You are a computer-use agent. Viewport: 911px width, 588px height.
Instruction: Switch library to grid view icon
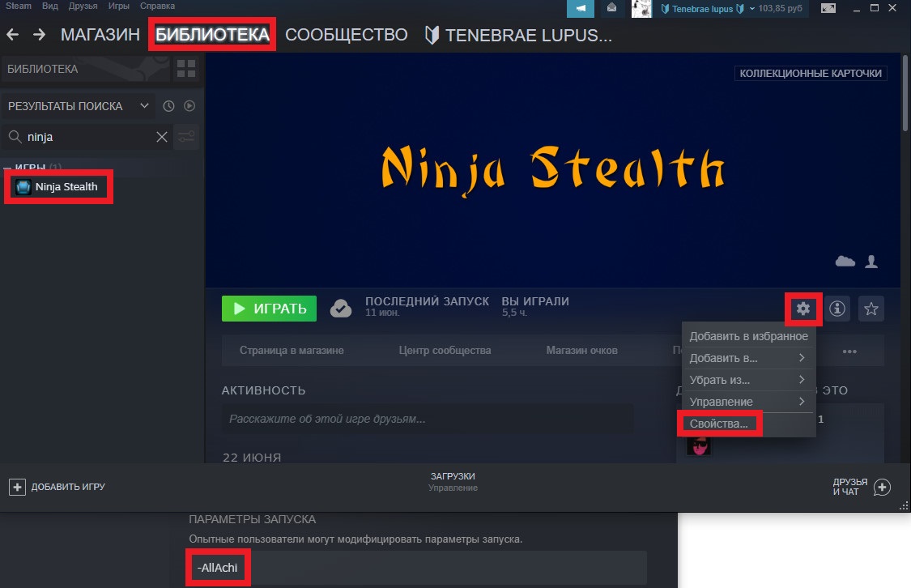tap(186, 69)
